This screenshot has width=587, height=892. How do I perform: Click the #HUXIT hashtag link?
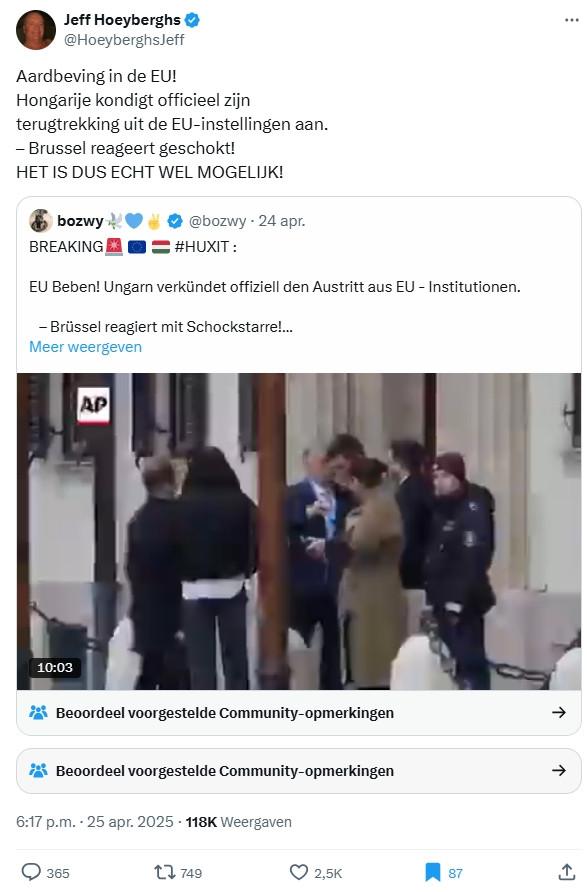coord(202,247)
